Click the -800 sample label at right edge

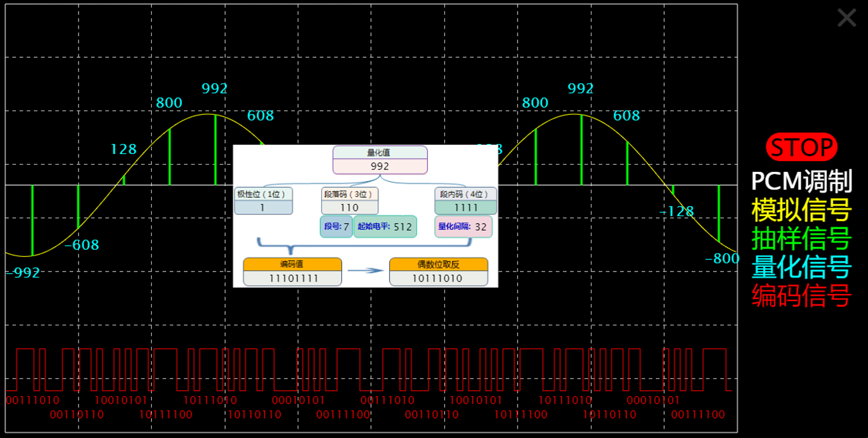click(721, 259)
